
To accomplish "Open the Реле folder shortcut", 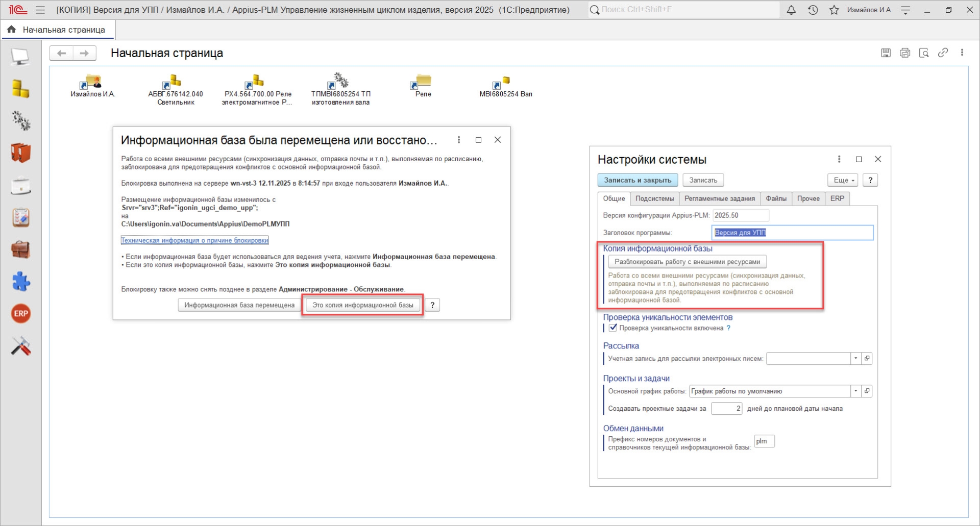I will (423, 85).
